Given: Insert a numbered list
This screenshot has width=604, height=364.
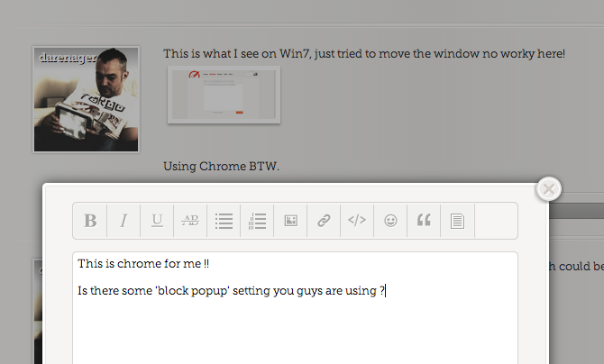Looking at the screenshot, I should pyautogui.click(x=257, y=221).
